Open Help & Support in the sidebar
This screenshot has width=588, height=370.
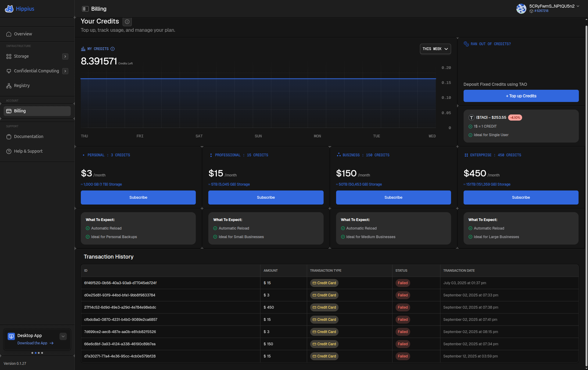37,151
